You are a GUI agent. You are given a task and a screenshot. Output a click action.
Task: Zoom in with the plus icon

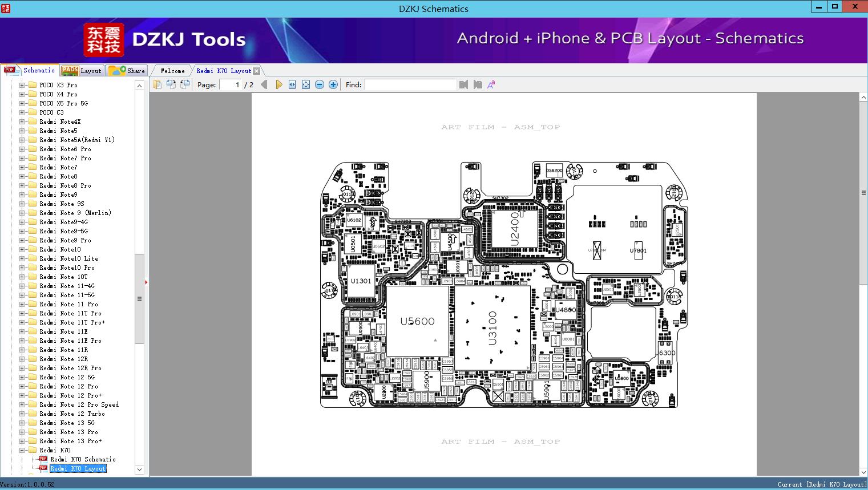coord(333,84)
